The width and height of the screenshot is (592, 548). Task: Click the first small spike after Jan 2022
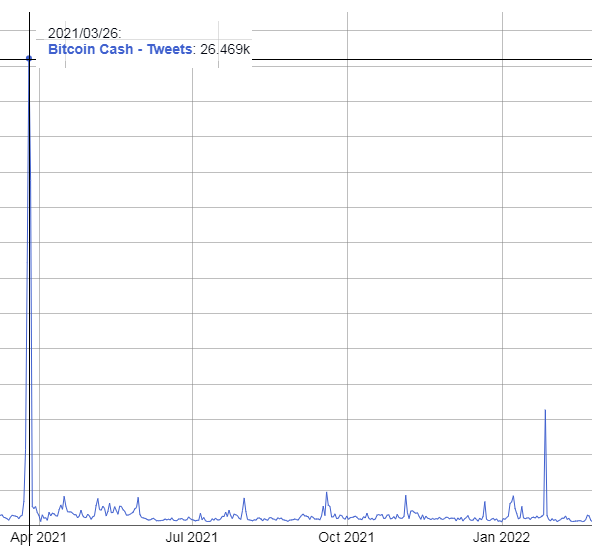point(513,496)
